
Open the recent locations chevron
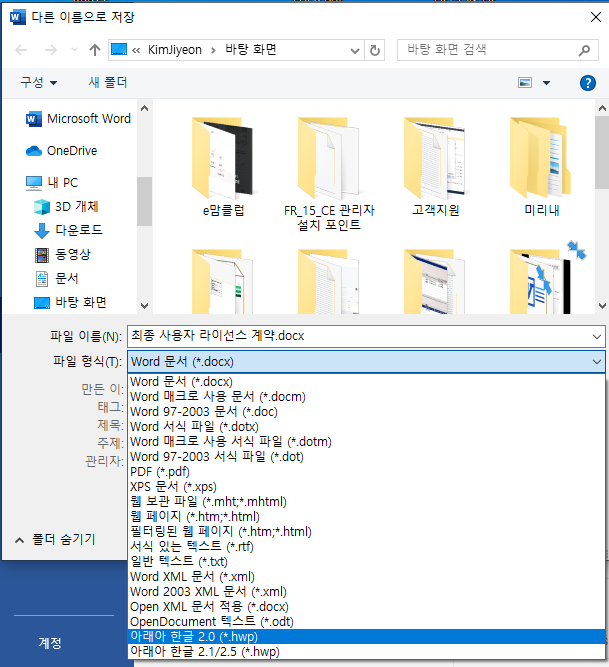[74, 50]
